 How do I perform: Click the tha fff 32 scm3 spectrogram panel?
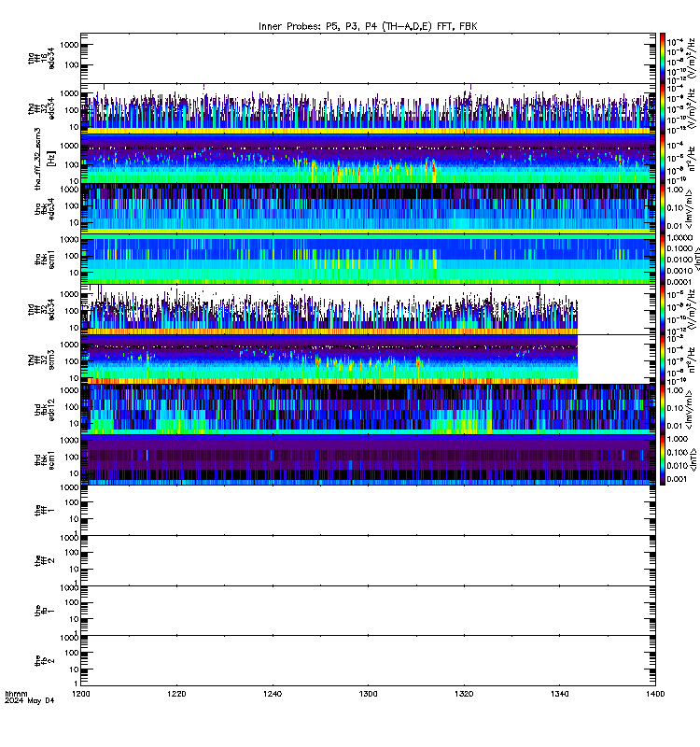coord(368,159)
